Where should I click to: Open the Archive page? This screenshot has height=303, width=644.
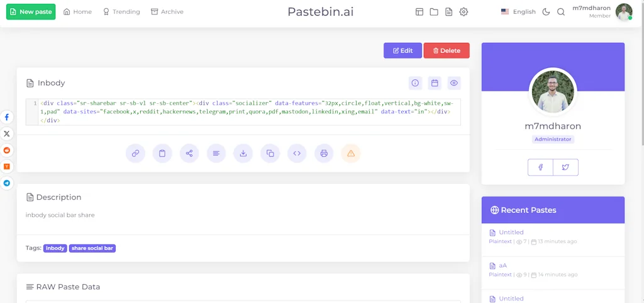pos(167,12)
